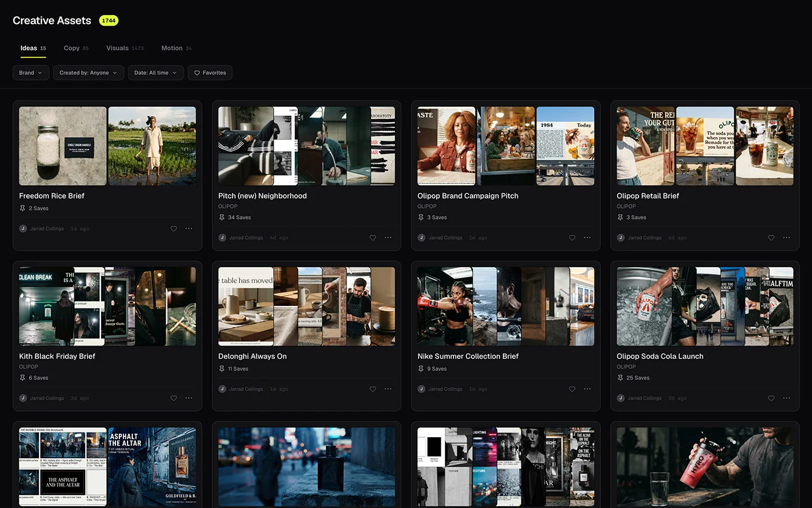The height and width of the screenshot is (508, 812).
Task: Click the 34 Saves text
Action: coord(240,217)
